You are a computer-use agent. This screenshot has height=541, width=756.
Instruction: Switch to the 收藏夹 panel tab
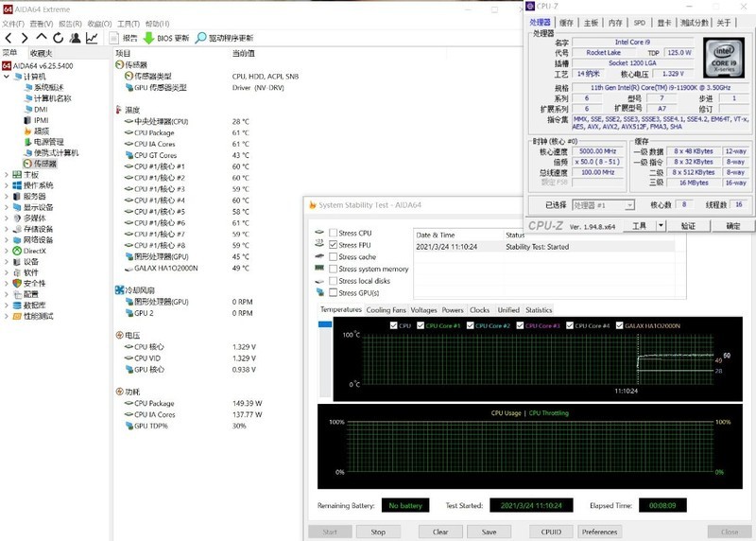click(41, 53)
